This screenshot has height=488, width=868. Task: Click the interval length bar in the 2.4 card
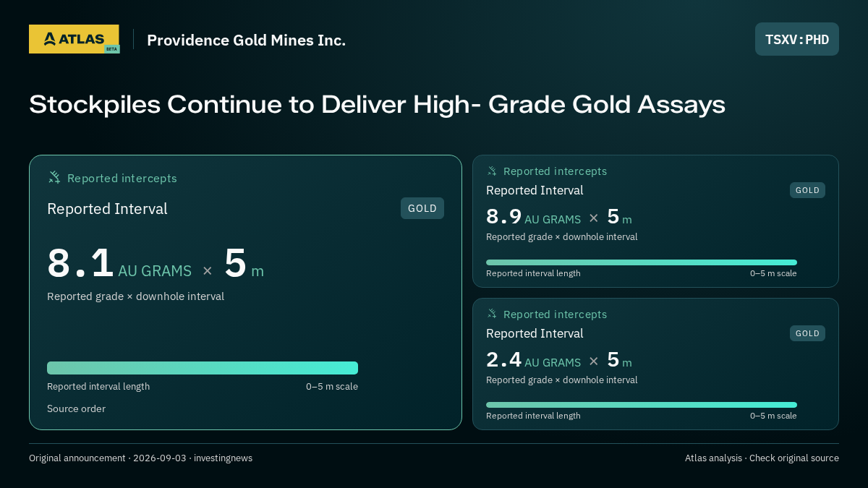(642, 405)
